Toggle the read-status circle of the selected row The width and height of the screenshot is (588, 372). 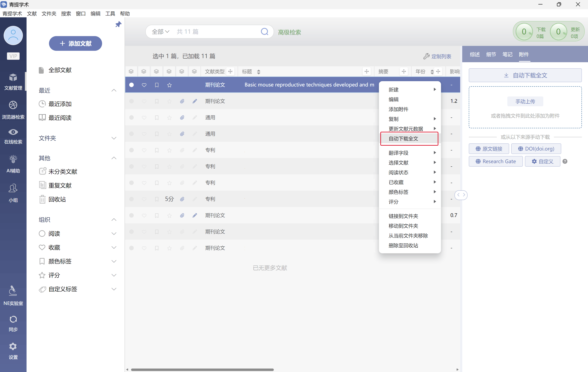(x=132, y=85)
